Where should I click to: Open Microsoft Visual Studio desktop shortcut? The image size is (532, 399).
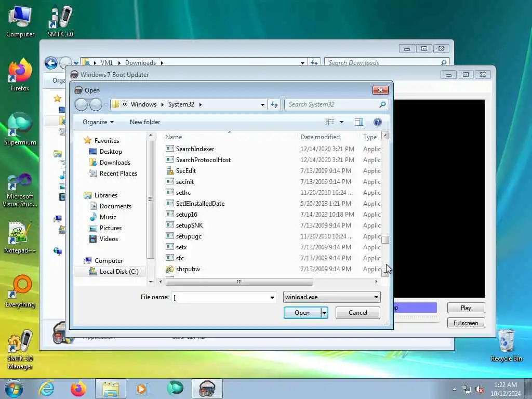[20, 190]
